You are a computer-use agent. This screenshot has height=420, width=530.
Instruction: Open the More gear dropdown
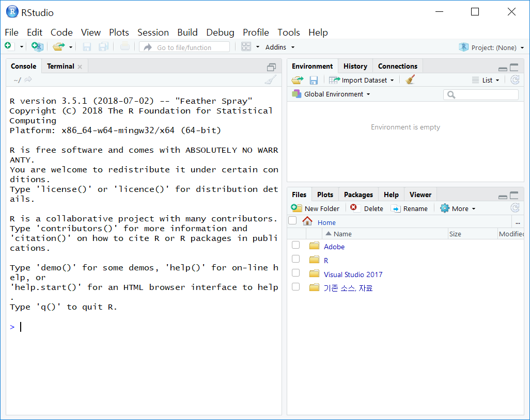pyautogui.click(x=458, y=208)
